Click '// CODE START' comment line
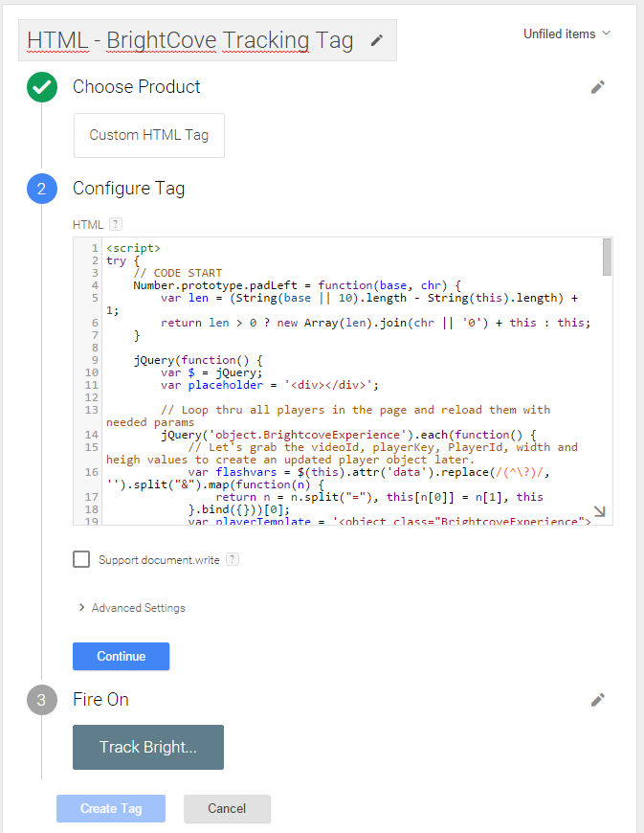This screenshot has width=644, height=833. (178, 273)
